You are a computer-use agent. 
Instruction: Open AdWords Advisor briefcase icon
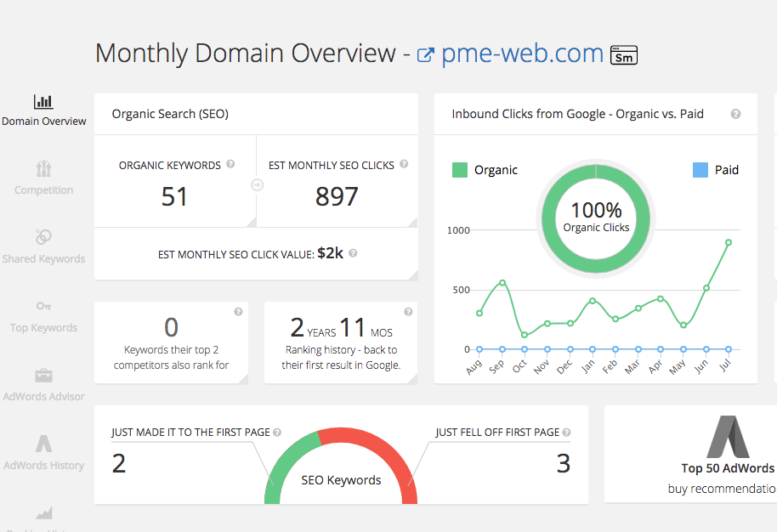[x=43, y=376]
